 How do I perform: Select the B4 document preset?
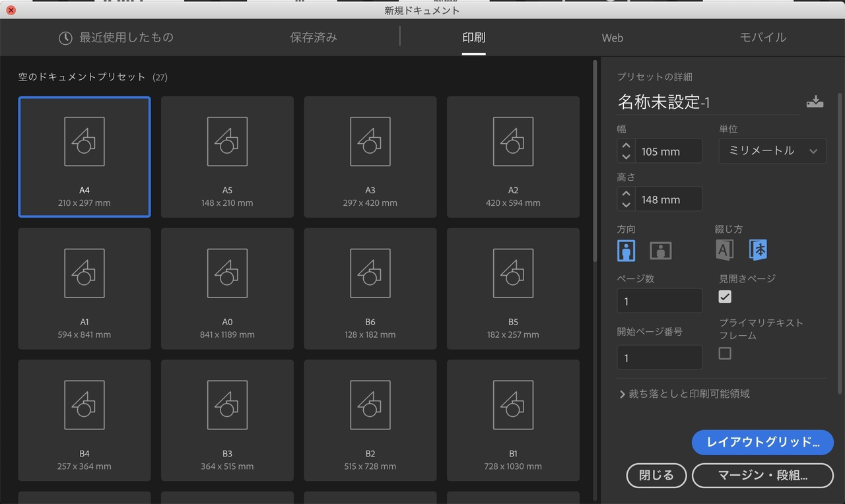pos(84,420)
